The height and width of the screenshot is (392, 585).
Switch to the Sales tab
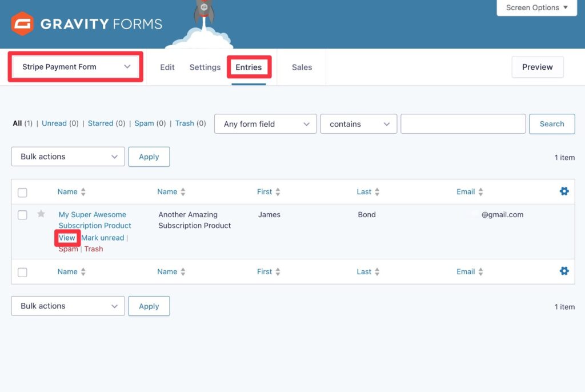coord(302,67)
